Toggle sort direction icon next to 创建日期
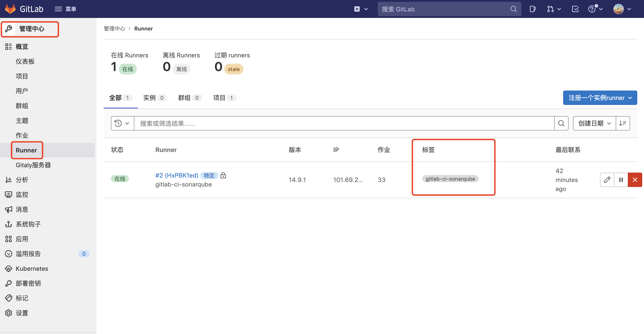This screenshot has height=334, width=644. [622, 123]
